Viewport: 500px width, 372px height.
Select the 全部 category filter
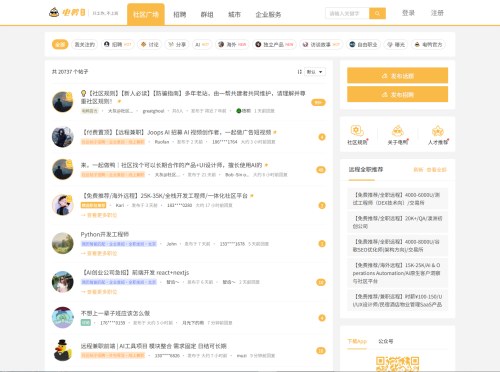point(60,44)
